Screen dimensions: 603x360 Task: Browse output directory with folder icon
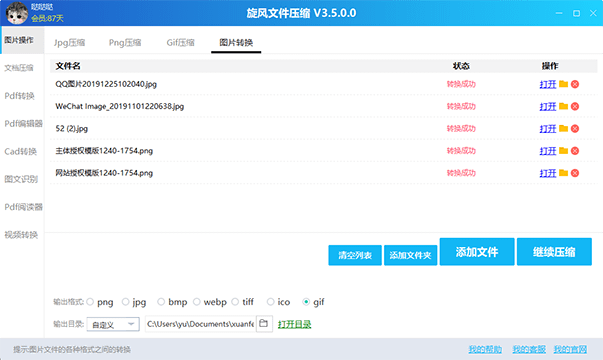pyautogui.click(x=264, y=324)
